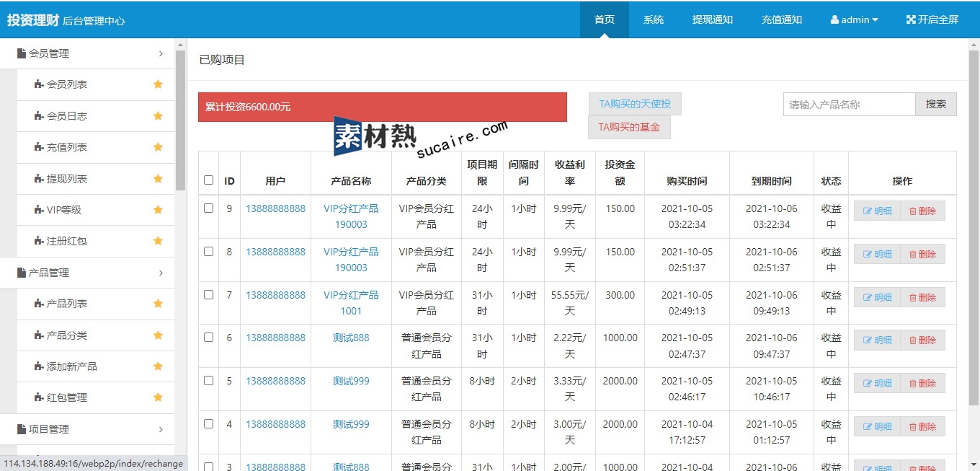This screenshot has width=980, height=471.
Task: Collapse the 会员管理 sidebar section
Action: point(87,53)
